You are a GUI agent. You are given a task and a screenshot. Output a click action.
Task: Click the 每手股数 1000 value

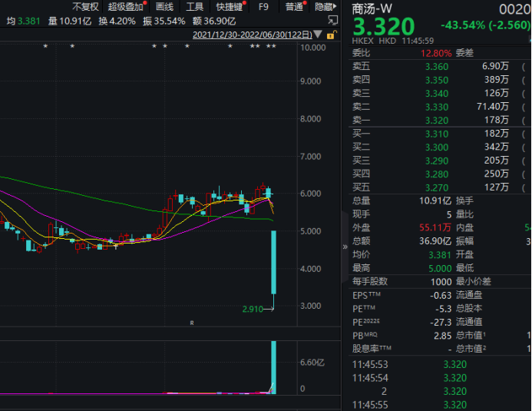(441, 282)
